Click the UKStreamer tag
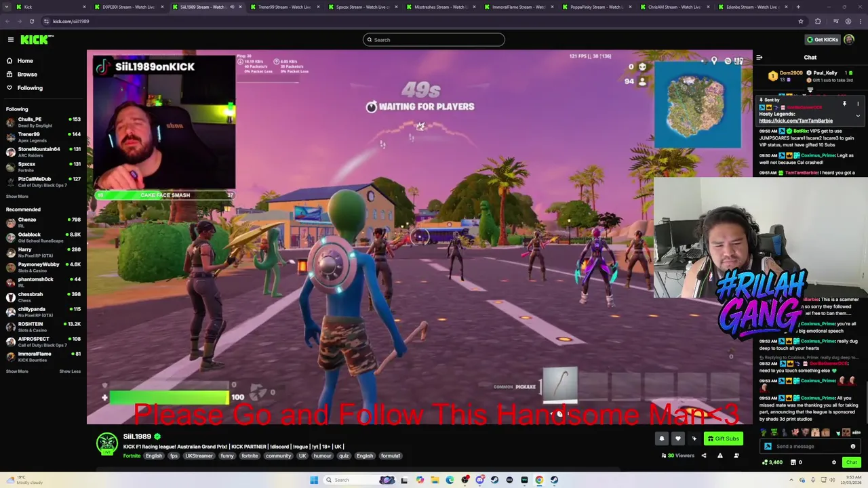Screen dimensions: 868x488 [199, 456]
